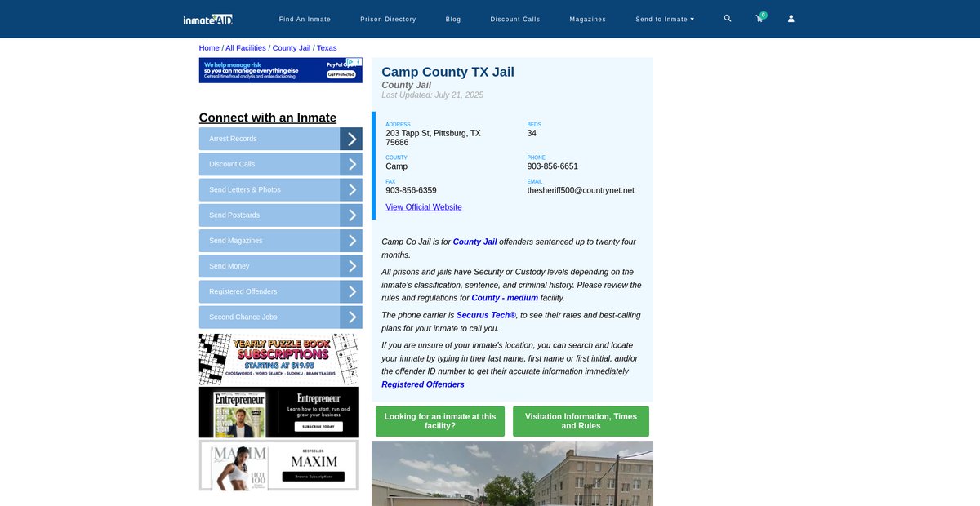Viewport: 980px width, 506px height.
Task: Click the arrow beside Discount Calls sidebar
Action: [x=351, y=164]
